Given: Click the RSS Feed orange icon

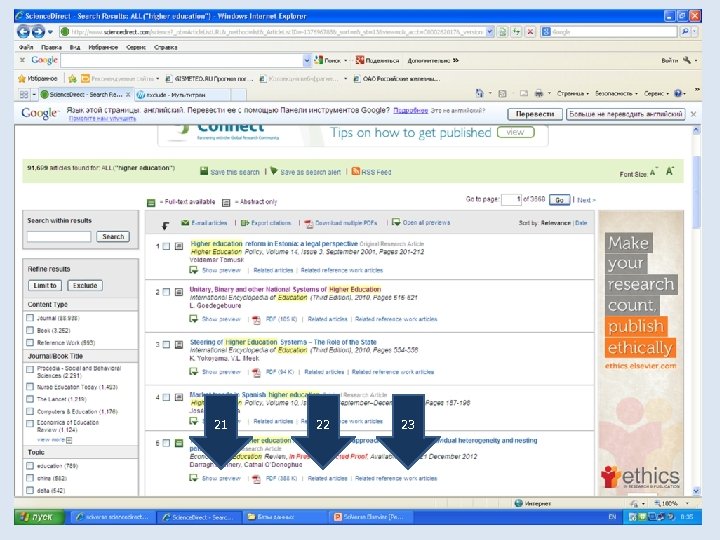Looking at the screenshot, I should pos(355,171).
